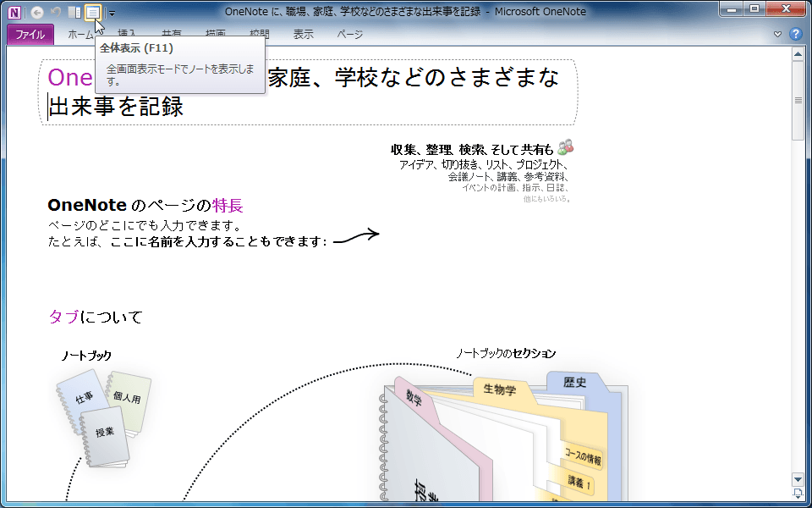
Task: Open the ファイル tab
Action: [x=30, y=35]
